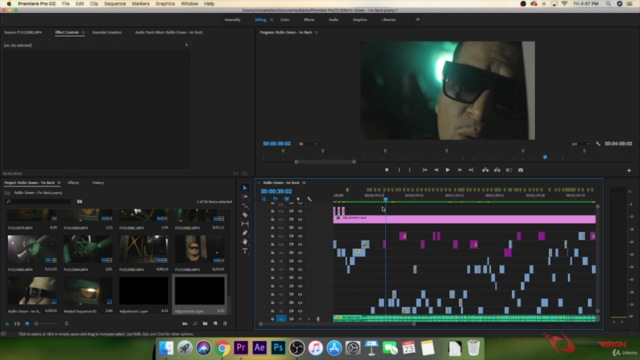Switch to Audio workspace

333,20
